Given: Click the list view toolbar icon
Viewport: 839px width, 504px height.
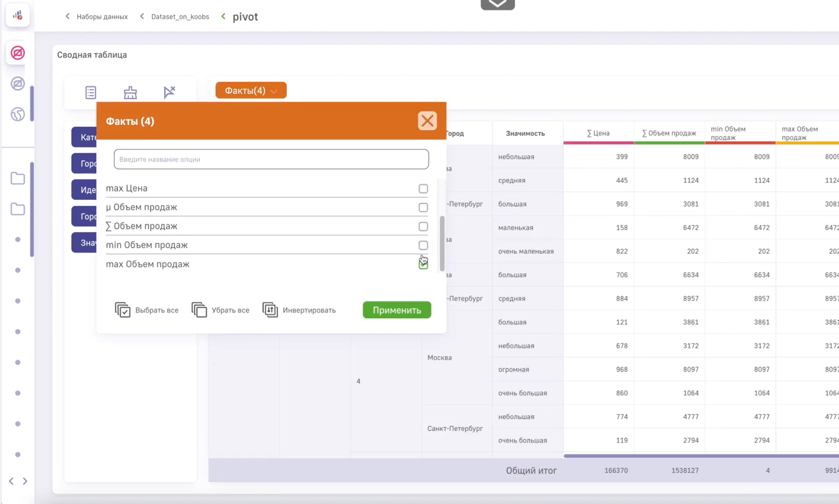Looking at the screenshot, I should pyautogui.click(x=91, y=92).
